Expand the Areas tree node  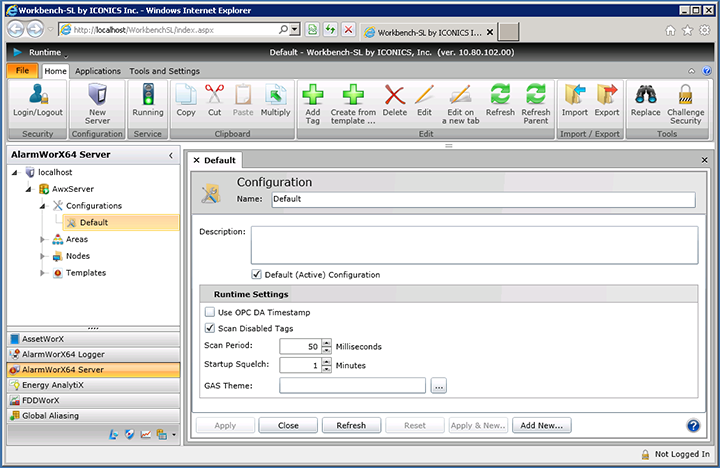[x=42, y=239]
